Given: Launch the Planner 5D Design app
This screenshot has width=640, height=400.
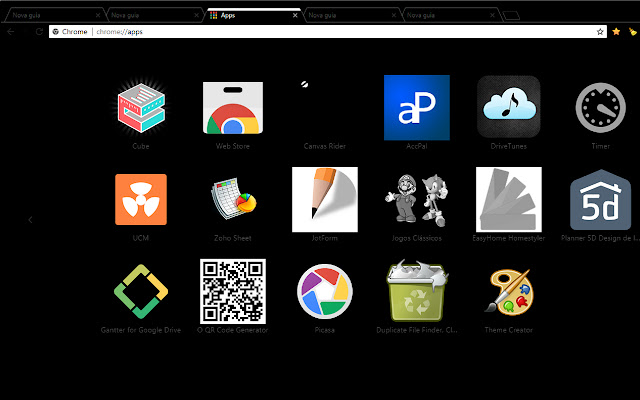Looking at the screenshot, I should tap(600, 200).
